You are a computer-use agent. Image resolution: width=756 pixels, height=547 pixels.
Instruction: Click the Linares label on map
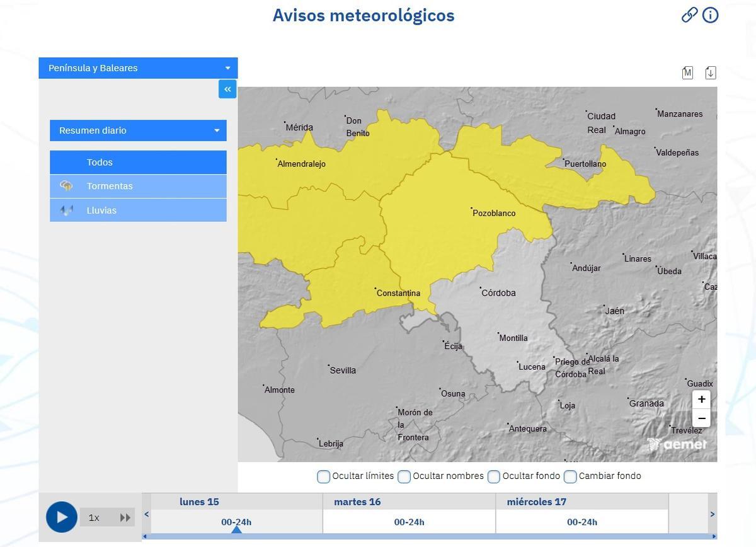pos(638,258)
